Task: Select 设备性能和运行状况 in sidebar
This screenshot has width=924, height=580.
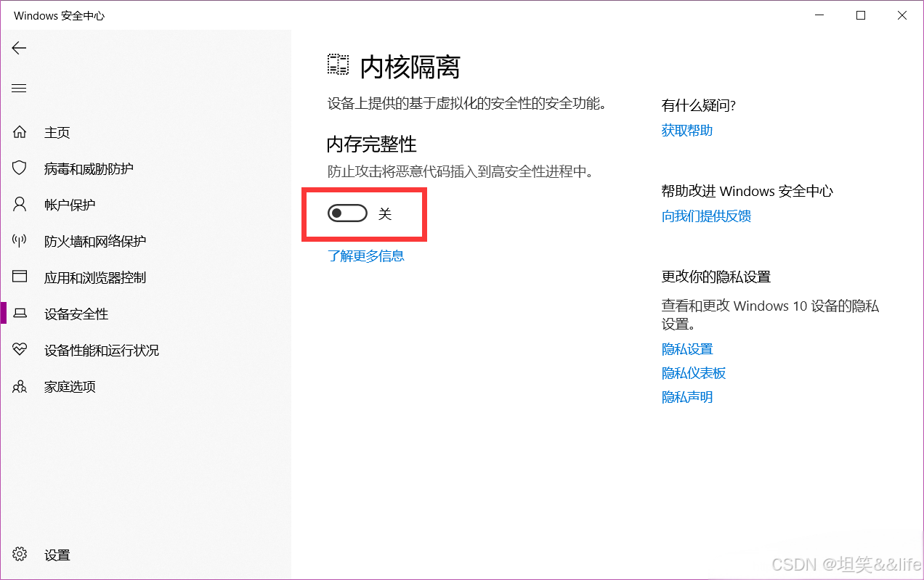Action: pyautogui.click(x=145, y=350)
